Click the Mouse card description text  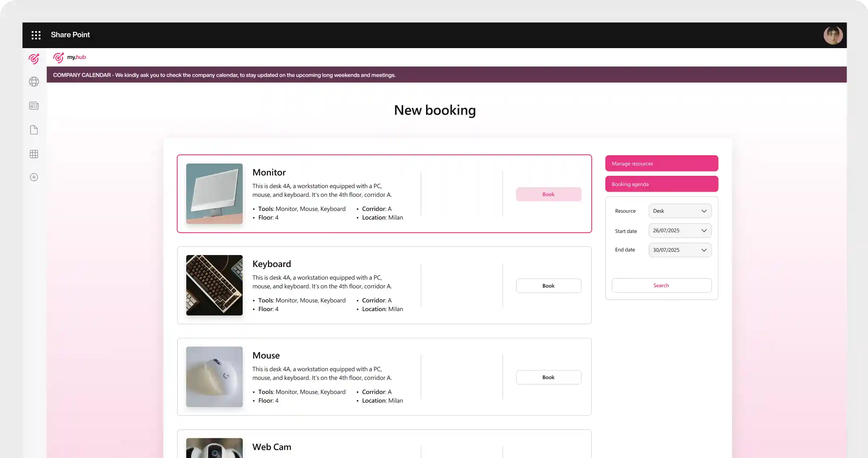(322, 373)
